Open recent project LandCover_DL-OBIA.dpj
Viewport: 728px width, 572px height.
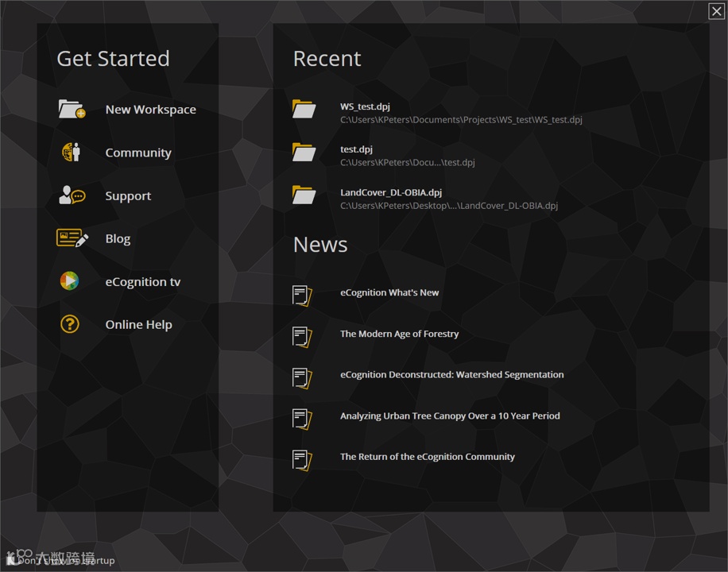coord(391,192)
